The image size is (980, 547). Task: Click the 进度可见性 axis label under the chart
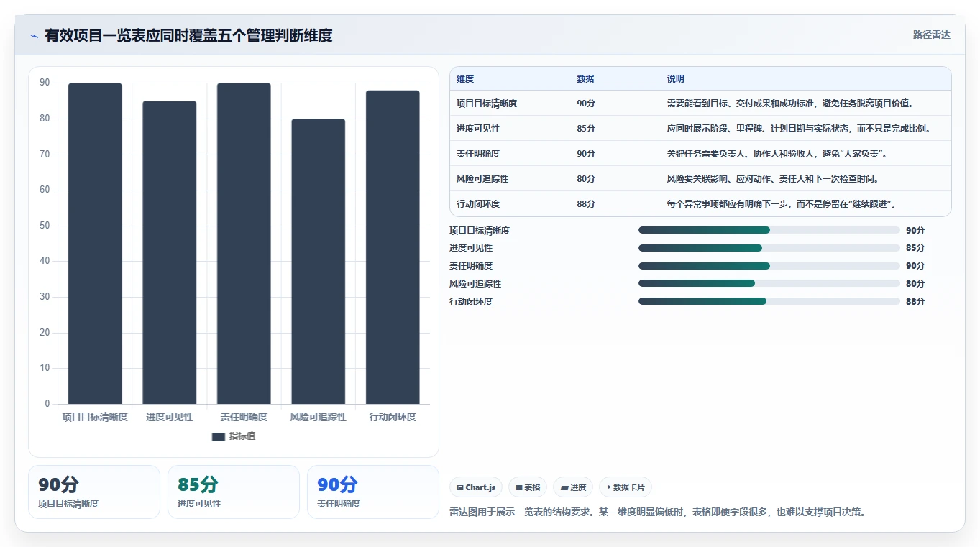tap(170, 417)
